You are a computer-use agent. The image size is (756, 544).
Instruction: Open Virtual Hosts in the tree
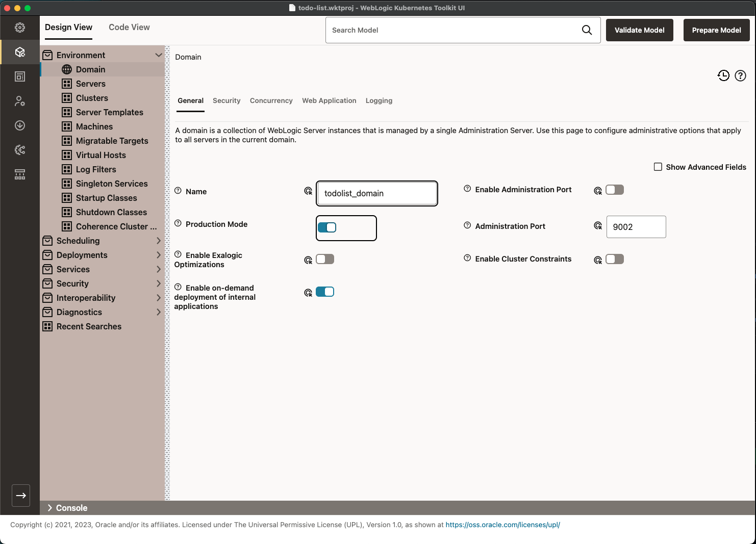coord(102,155)
